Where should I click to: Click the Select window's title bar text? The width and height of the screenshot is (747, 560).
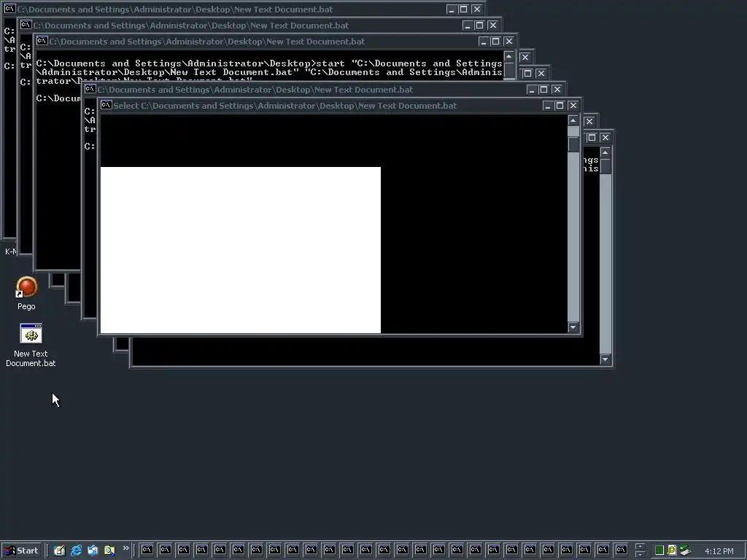coord(285,106)
